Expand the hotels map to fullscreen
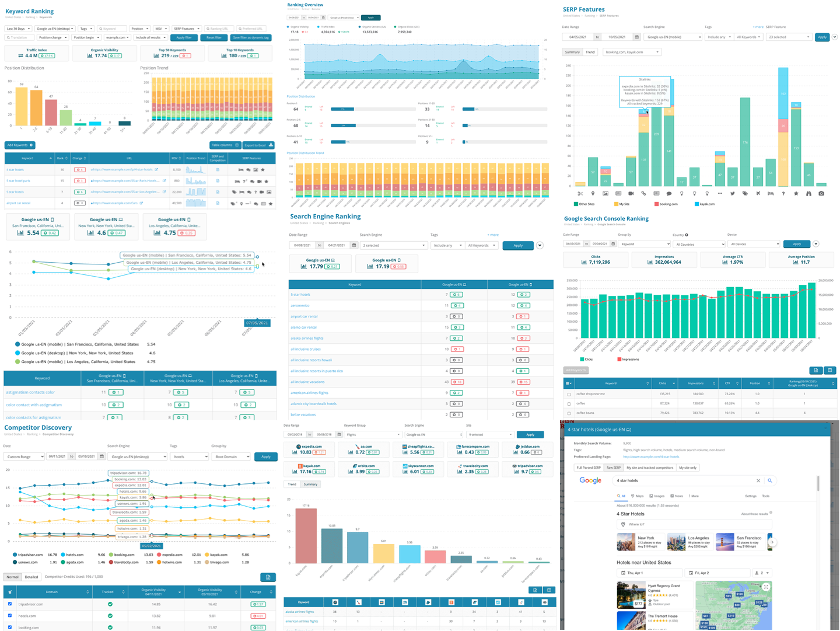The height and width of the screenshot is (631, 840). tap(766, 587)
